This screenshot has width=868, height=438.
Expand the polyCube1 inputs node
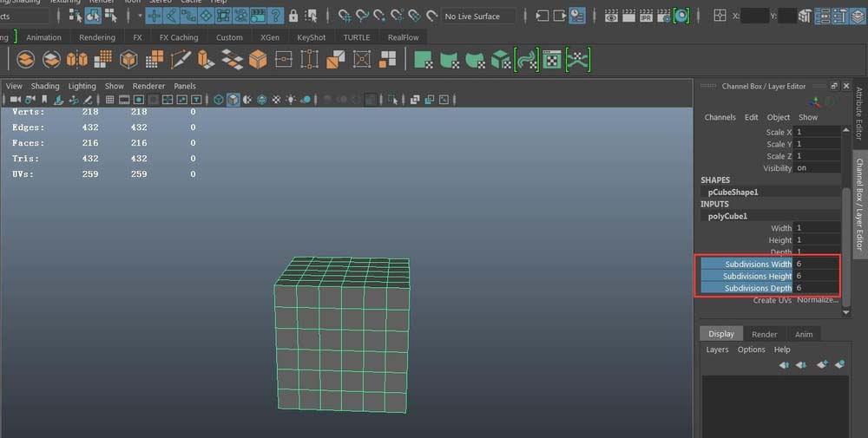click(727, 216)
